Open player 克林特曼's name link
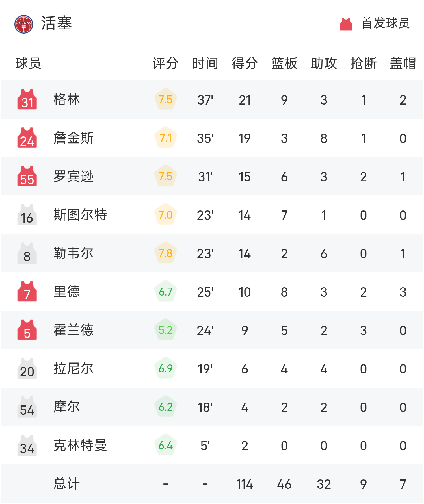The width and height of the screenshot is (424, 504). tap(80, 446)
